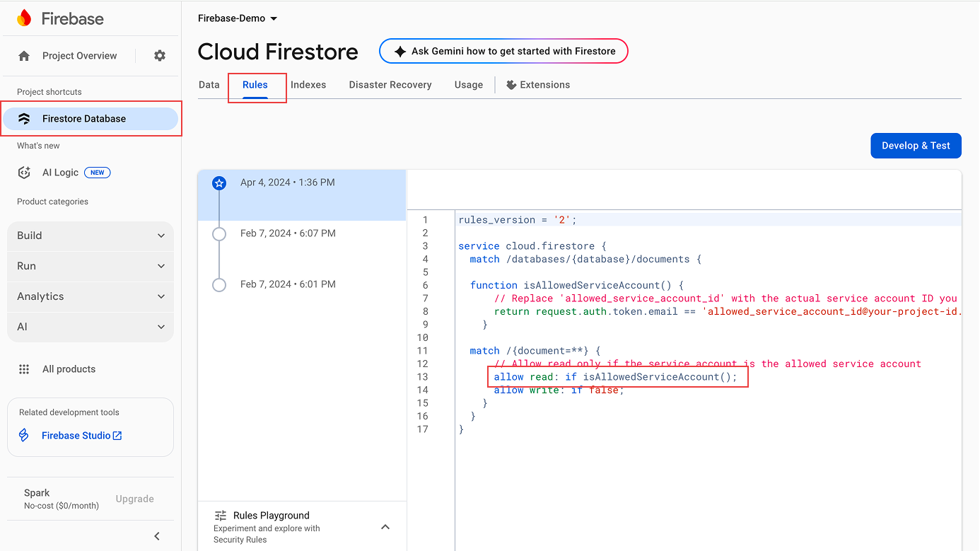Click the Rules Playground sliders icon
This screenshot has width=980, height=551.
coord(221,516)
